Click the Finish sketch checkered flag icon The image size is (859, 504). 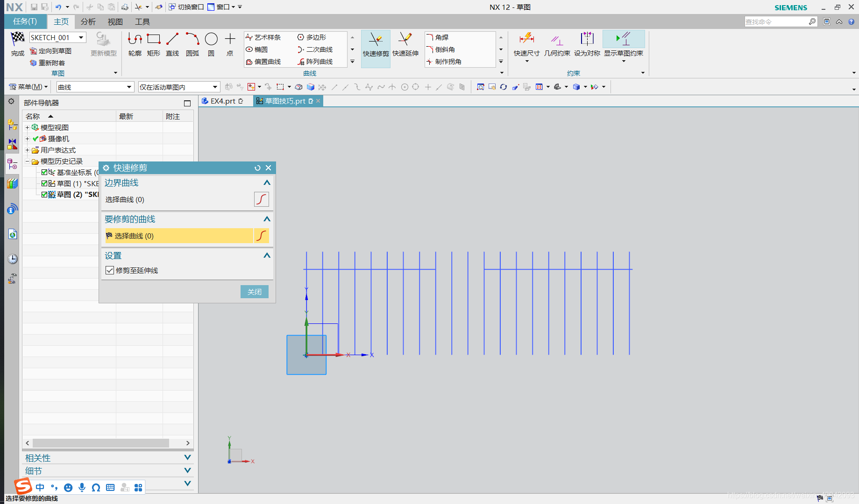tap(18, 39)
